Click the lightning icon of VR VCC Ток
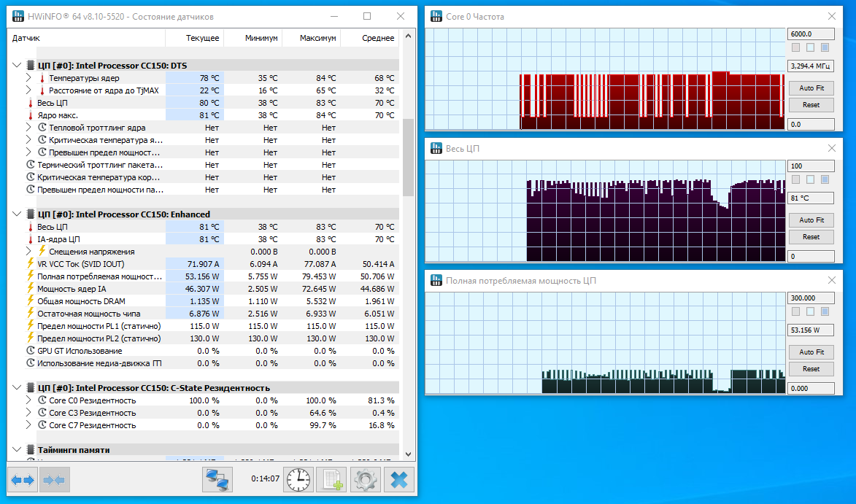Screen dimensions: 856x504 (31, 263)
